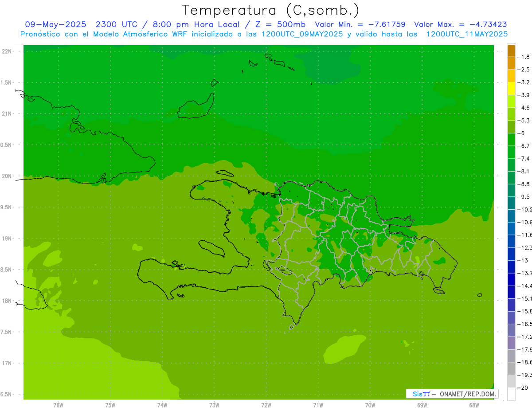Click the dark blue swatch between -13.7 and -14.4

coord(511,279)
